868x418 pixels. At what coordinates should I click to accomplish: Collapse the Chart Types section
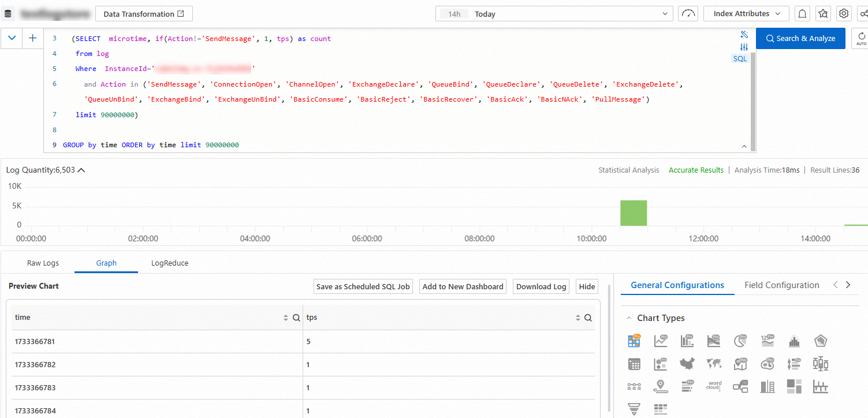coord(629,318)
